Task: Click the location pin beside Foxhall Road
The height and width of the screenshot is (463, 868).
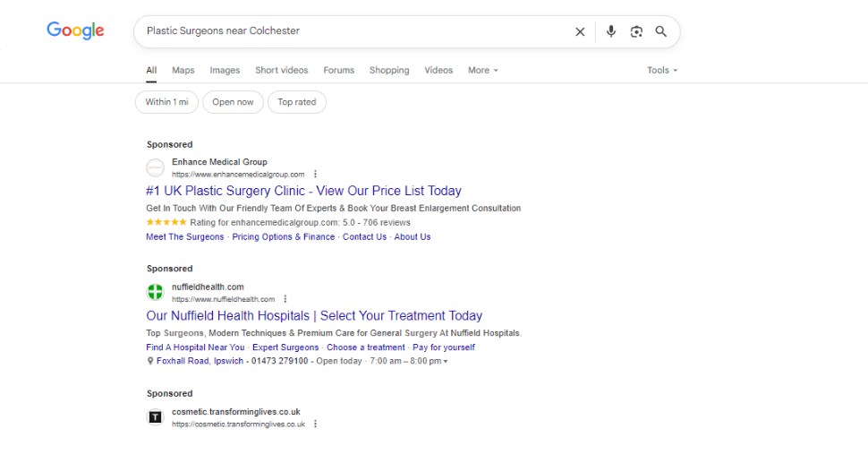Action: (150, 361)
